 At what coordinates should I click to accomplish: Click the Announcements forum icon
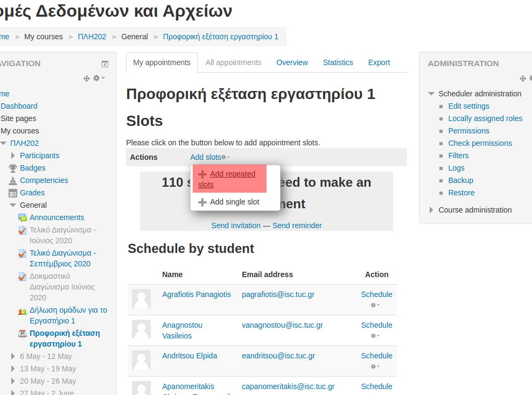click(x=23, y=218)
